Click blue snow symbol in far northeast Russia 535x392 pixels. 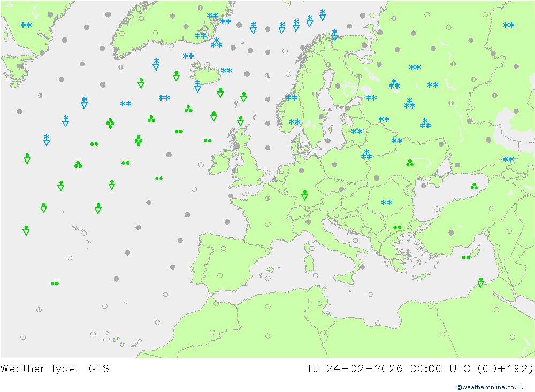click(x=509, y=25)
